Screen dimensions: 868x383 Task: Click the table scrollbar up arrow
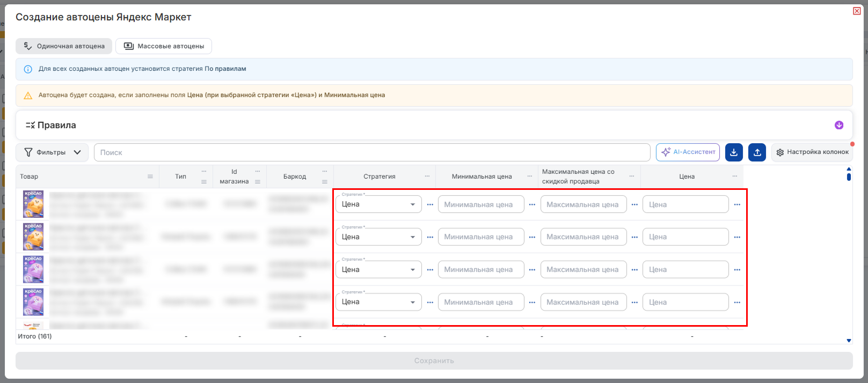coord(849,169)
